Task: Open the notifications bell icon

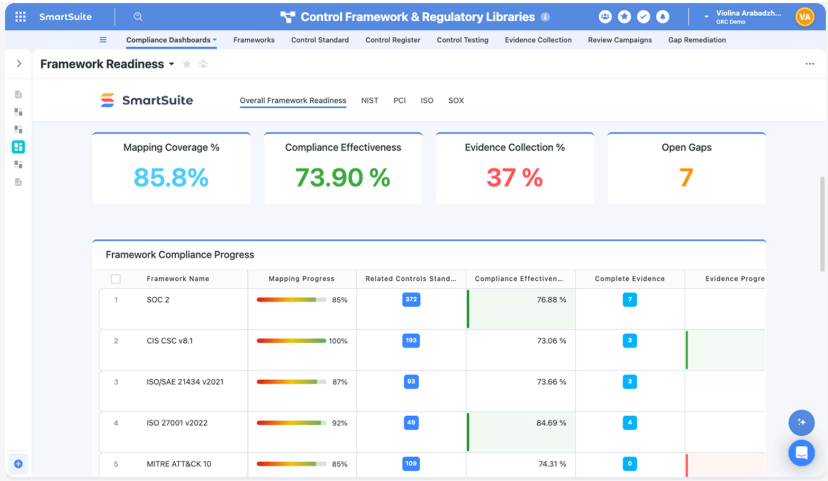Action: point(662,17)
